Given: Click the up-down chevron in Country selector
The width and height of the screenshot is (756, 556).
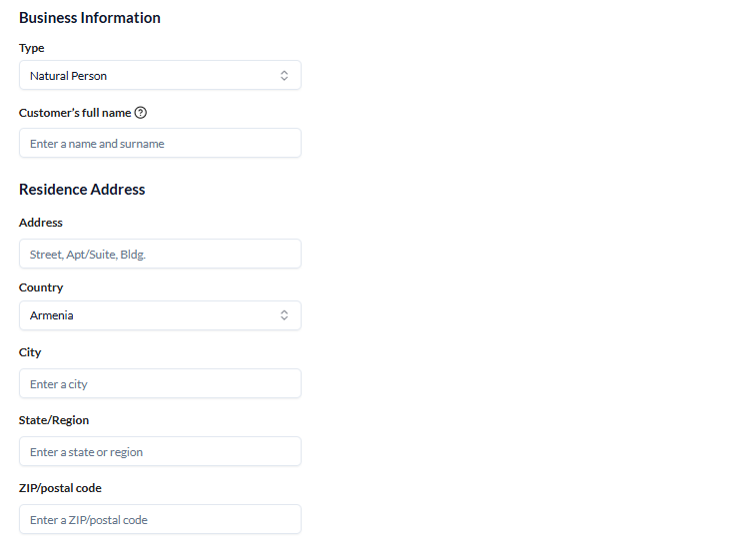Looking at the screenshot, I should [284, 315].
